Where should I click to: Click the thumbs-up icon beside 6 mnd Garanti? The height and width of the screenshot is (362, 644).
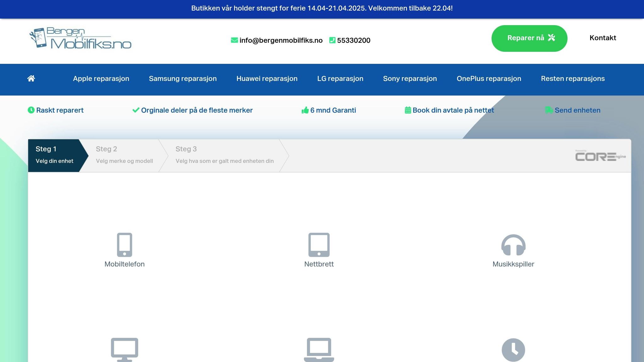click(x=305, y=110)
